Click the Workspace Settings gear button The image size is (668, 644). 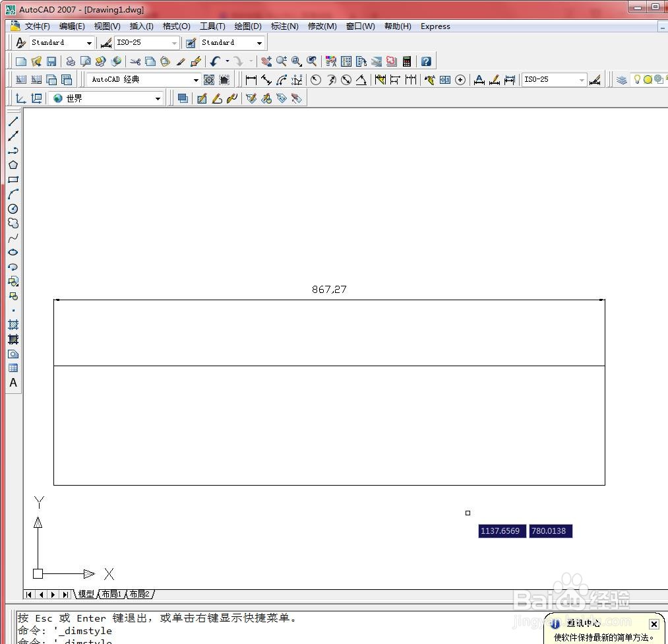209,80
